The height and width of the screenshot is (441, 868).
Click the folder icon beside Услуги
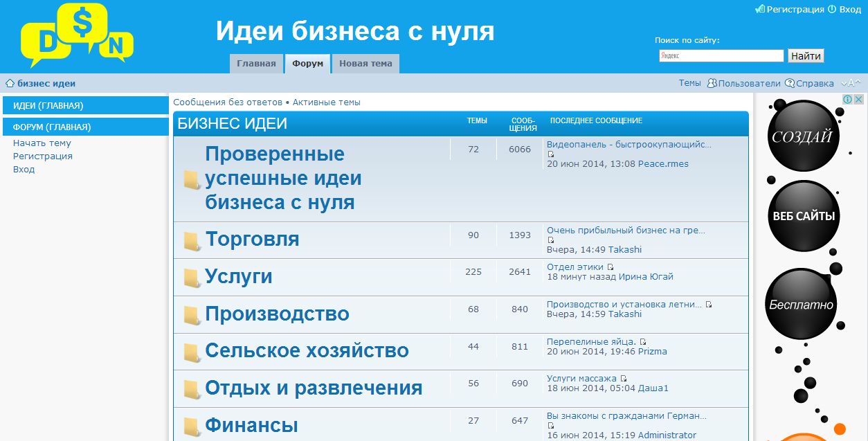click(x=192, y=278)
